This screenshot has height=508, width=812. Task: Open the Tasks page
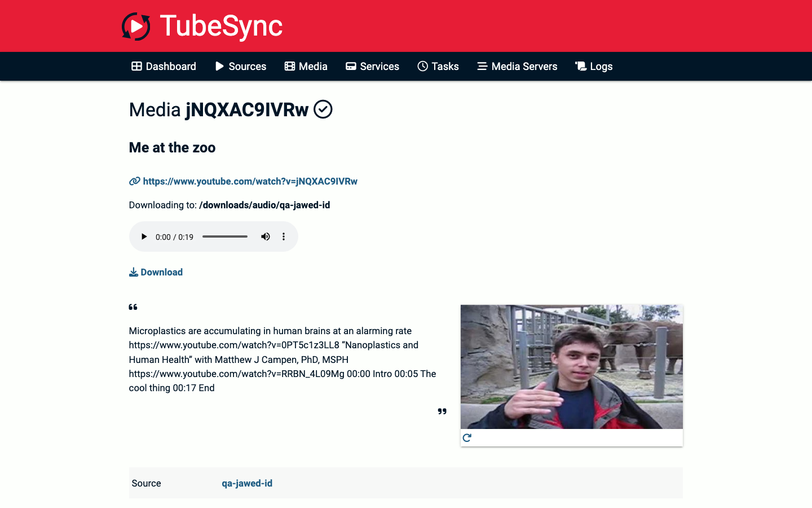[438, 67]
